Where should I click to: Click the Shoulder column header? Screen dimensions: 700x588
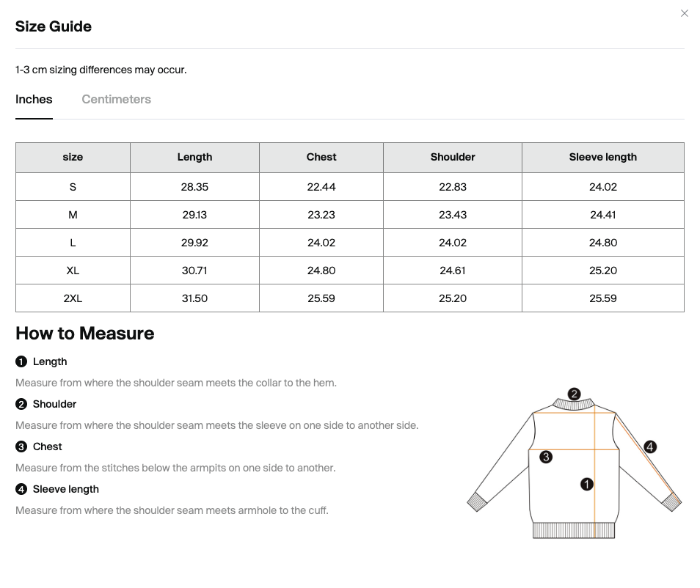tap(452, 158)
